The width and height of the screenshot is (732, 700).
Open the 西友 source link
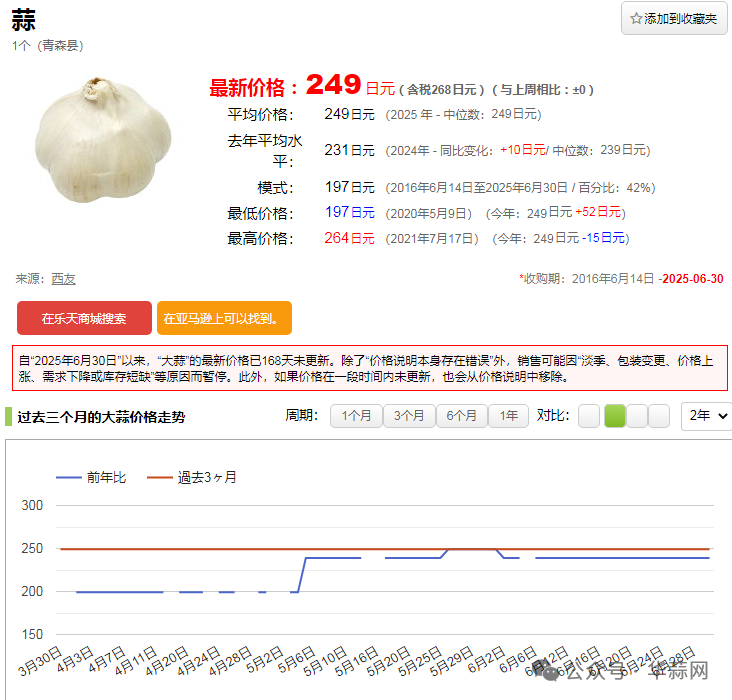point(63,279)
